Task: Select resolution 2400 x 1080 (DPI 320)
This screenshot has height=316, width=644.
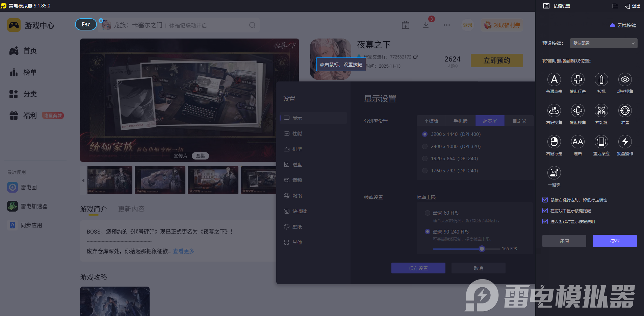Action: 425,146
